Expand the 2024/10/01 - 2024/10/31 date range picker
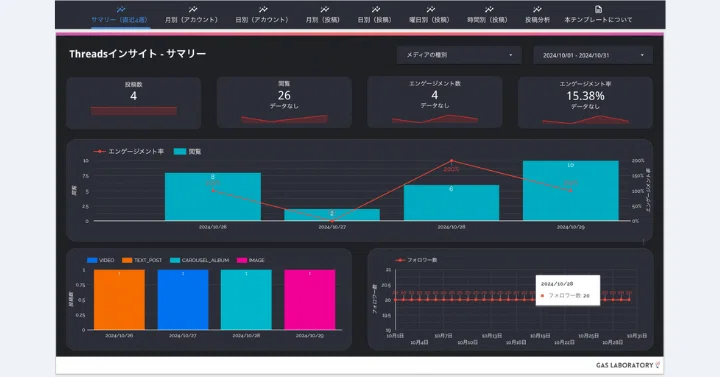 pyautogui.click(x=593, y=55)
